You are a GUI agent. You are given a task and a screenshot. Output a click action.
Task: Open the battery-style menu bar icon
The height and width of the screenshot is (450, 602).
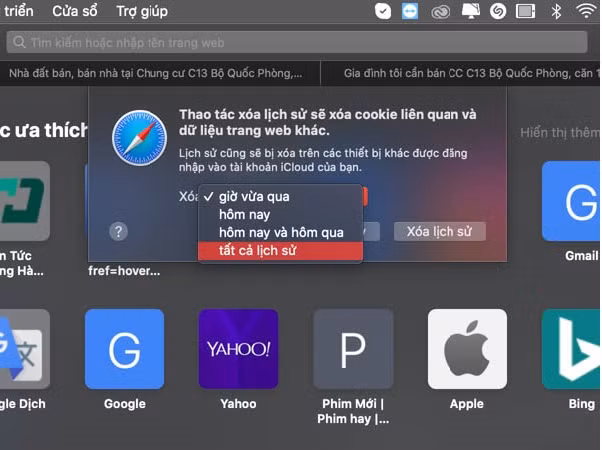(x=526, y=11)
